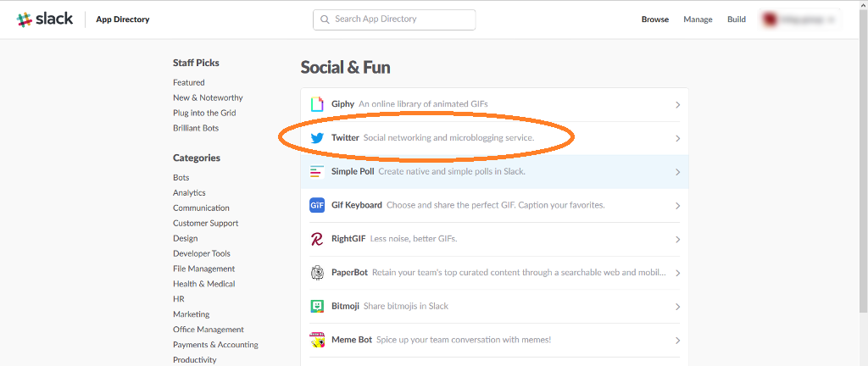Select the Marketing category
Screen dimensions: 868x366
[191, 314]
